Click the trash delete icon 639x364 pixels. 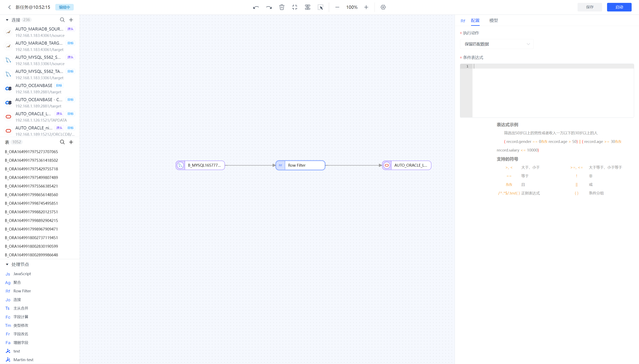coord(282,7)
